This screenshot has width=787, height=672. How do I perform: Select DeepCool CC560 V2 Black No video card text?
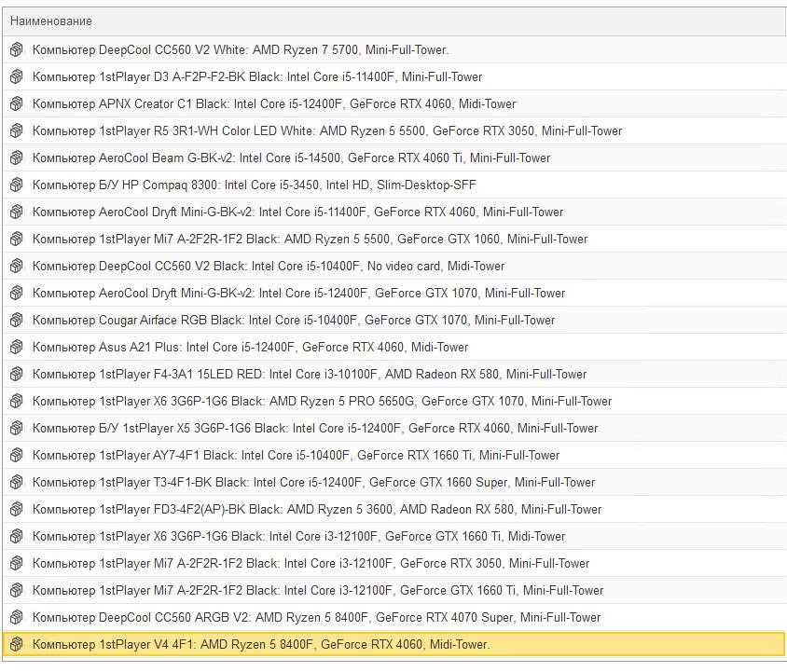(x=269, y=267)
